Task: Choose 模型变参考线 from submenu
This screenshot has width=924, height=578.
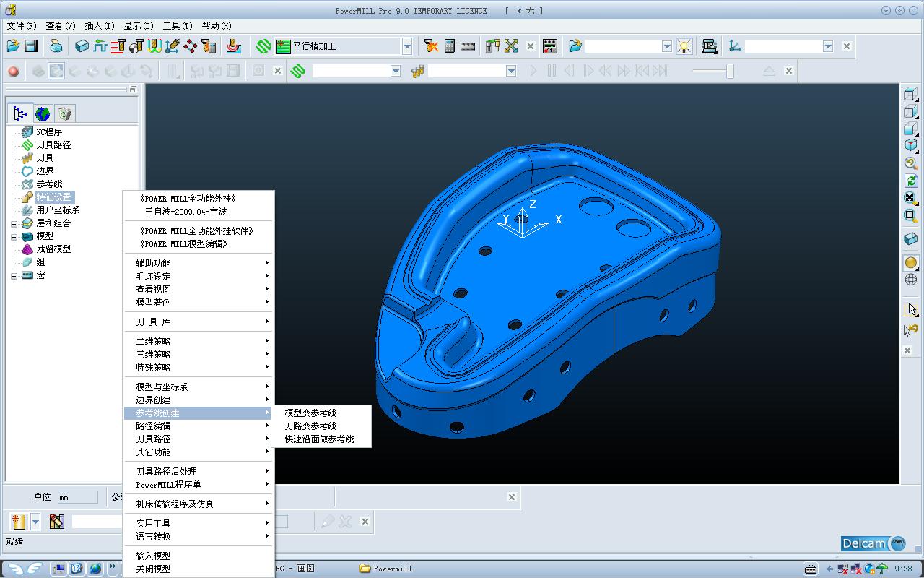Action: click(311, 413)
